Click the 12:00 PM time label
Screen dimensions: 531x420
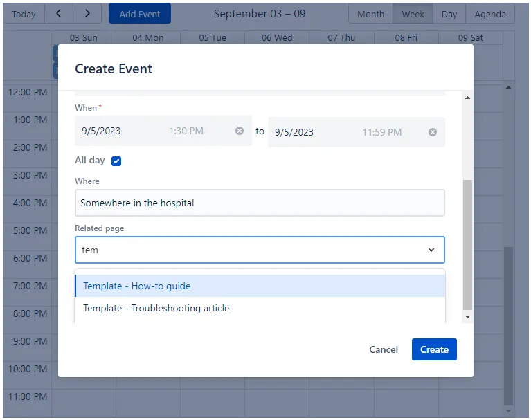pos(28,92)
